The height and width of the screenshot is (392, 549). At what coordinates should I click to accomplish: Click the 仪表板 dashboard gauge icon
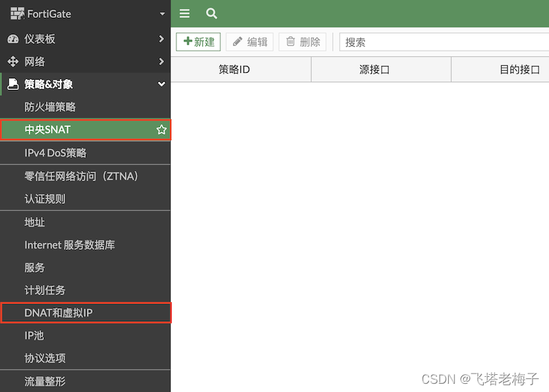point(13,39)
